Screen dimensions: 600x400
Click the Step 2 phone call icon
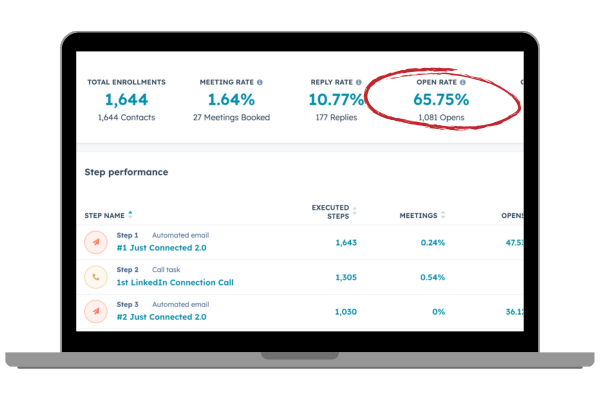click(96, 277)
